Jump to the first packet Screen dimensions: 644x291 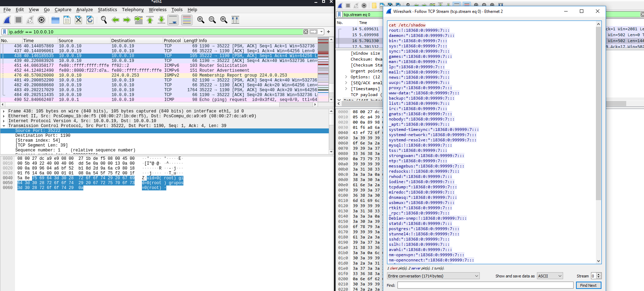click(150, 20)
